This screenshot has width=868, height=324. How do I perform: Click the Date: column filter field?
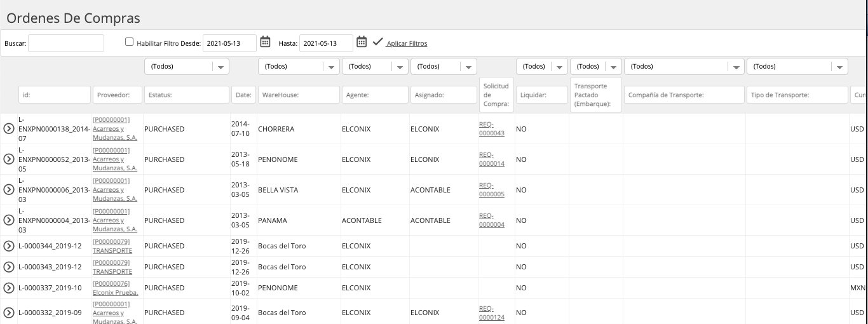click(243, 95)
